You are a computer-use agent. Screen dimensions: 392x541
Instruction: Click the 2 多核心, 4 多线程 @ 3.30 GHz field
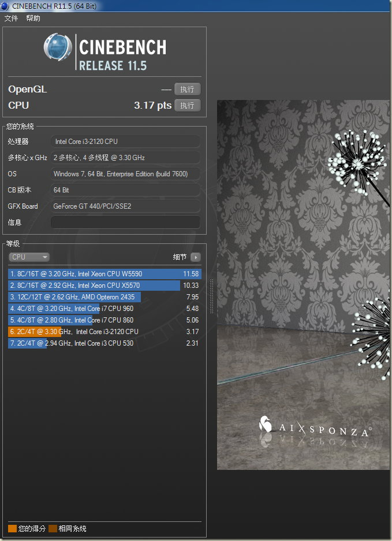[x=125, y=158]
